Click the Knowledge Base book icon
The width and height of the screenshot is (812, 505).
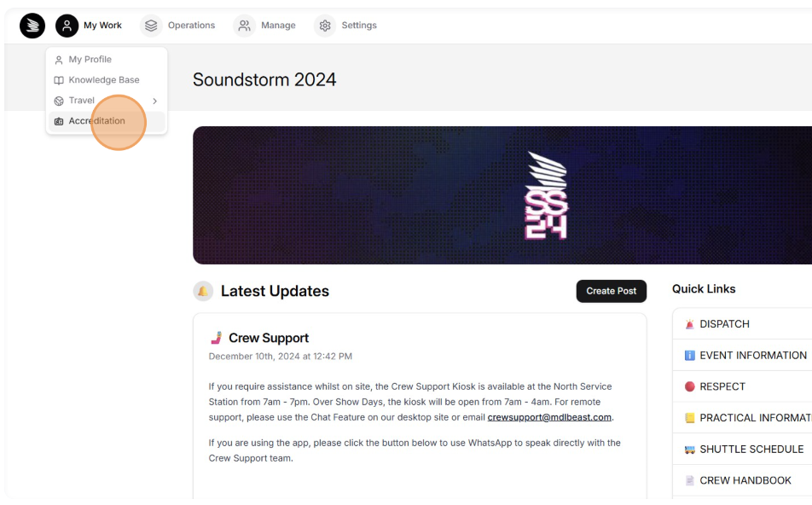pos(59,80)
